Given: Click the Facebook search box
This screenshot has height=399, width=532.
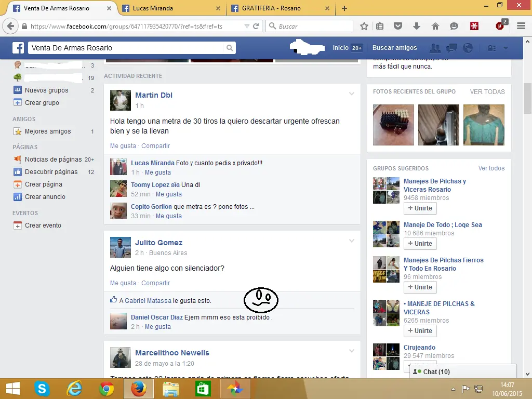Looking at the screenshot, I should pos(126,48).
